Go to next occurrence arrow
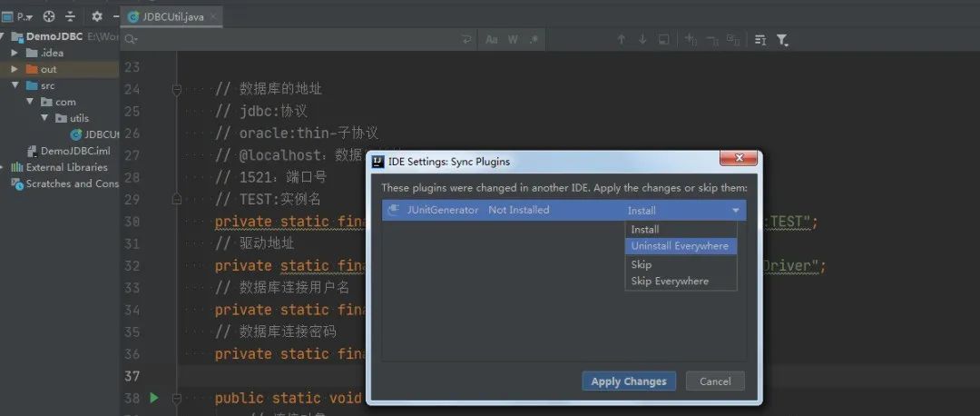 pos(642,39)
